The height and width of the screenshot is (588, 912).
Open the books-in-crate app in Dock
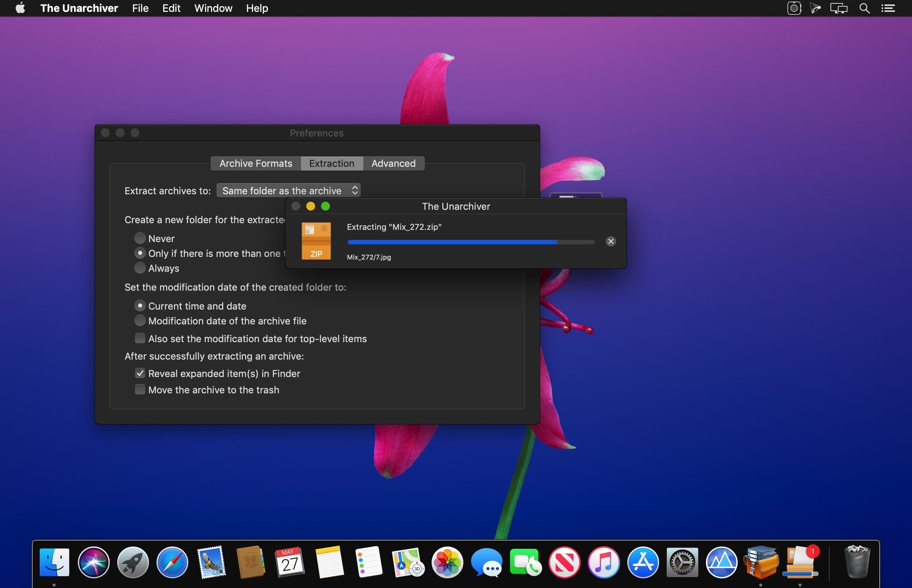pyautogui.click(x=761, y=562)
